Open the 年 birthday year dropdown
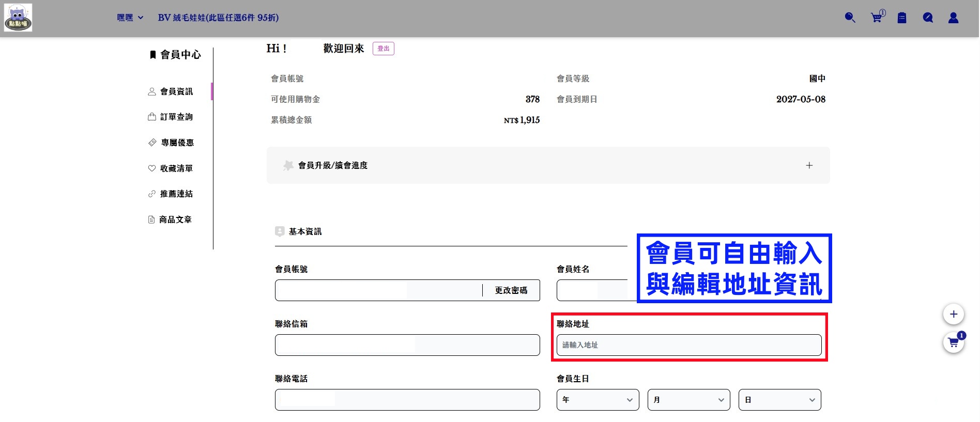Image resolution: width=980 pixels, height=422 pixels. [x=598, y=400]
